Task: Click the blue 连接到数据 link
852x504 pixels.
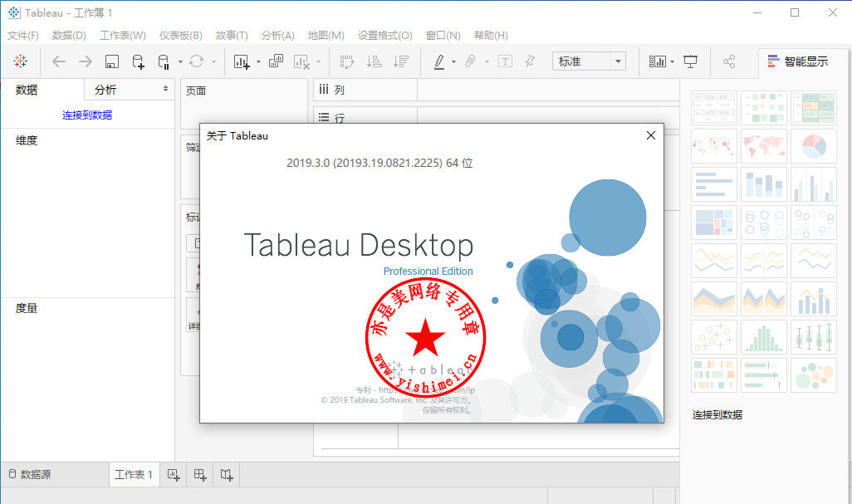Action: [87, 115]
